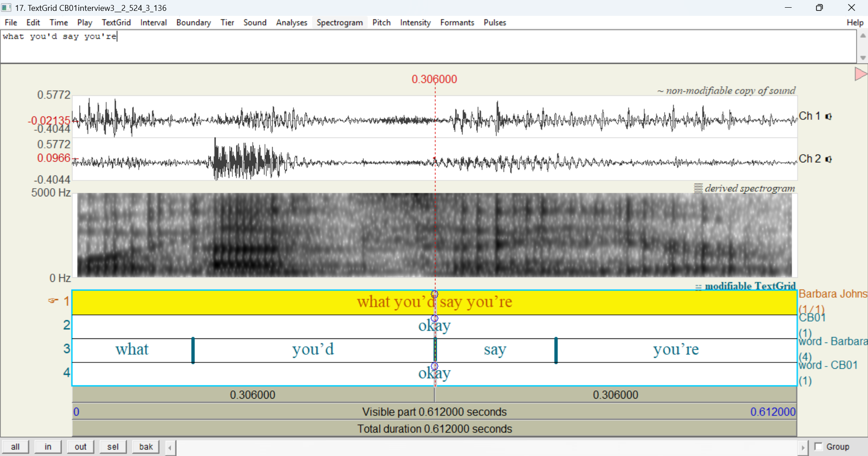Open the Time menu
This screenshot has height=456, width=868.
(59, 23)
